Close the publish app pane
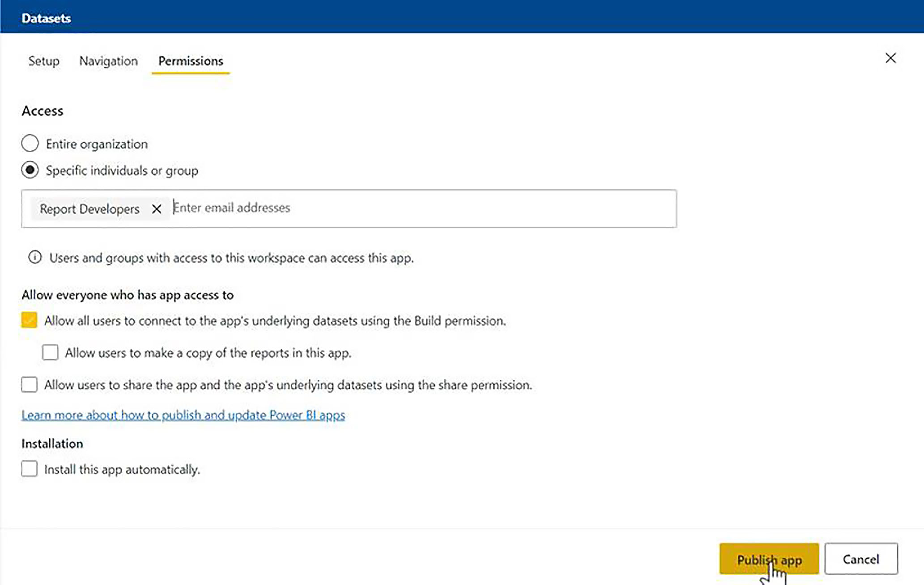Image resolution: width=924 pixels, height=585 pixels. (x=890, y=58)
